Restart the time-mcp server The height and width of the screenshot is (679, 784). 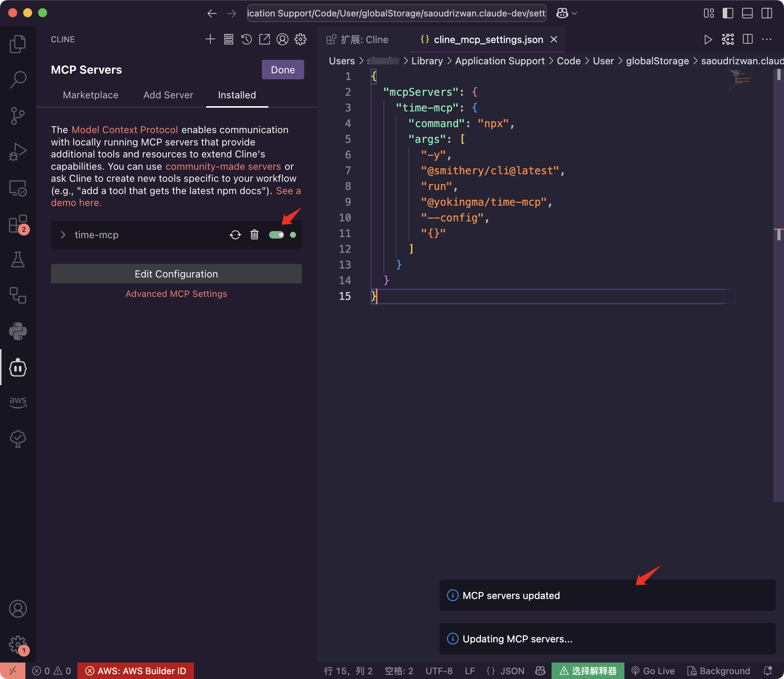235,235
